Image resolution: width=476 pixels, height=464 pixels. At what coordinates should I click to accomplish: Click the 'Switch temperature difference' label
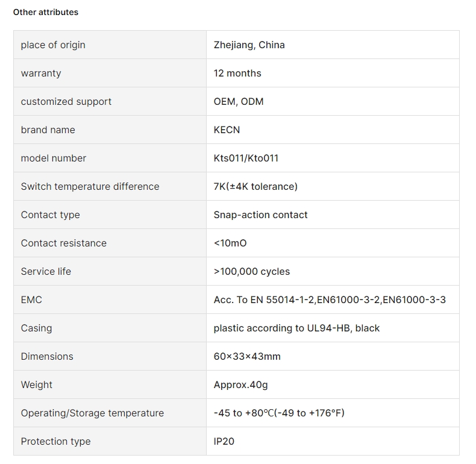(90, 186)
